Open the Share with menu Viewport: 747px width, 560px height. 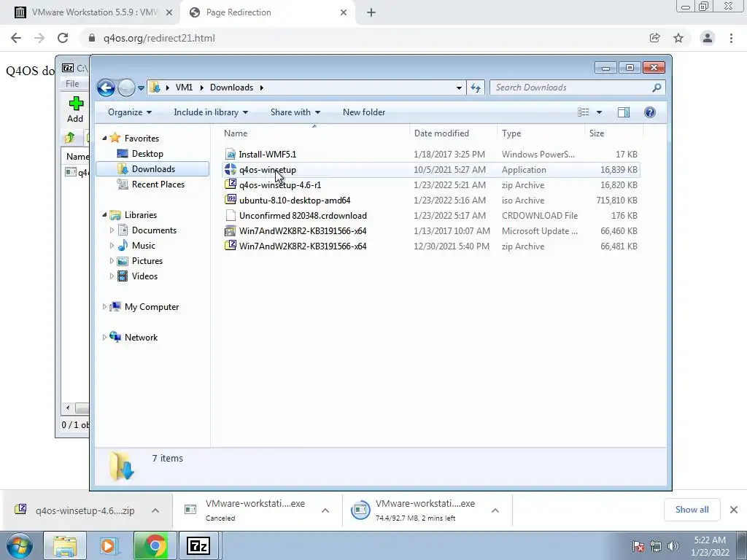pos(295,112)
